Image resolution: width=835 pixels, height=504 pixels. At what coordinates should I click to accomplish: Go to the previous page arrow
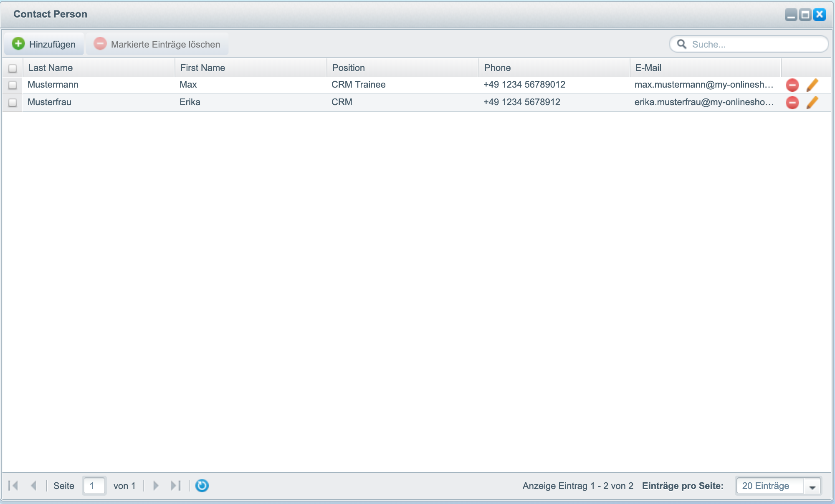34,486
